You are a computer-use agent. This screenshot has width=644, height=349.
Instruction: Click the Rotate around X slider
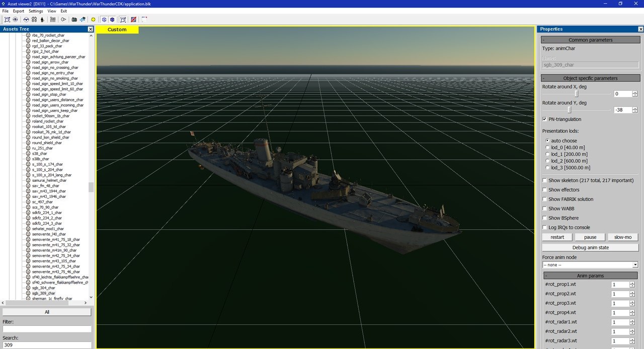coord(577,94)
